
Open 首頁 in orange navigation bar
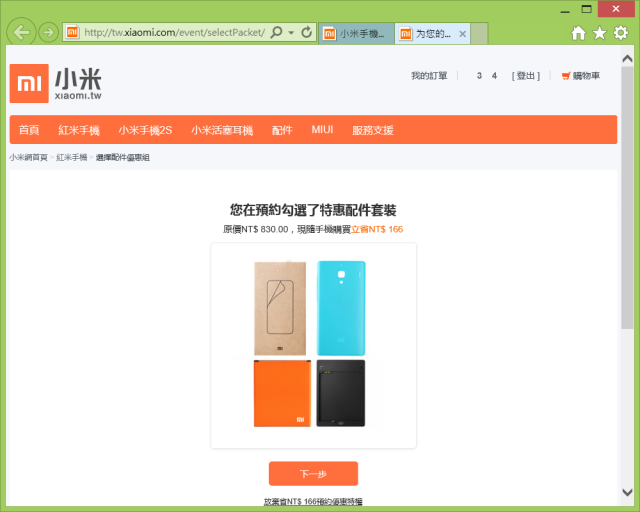click(29, 130)
